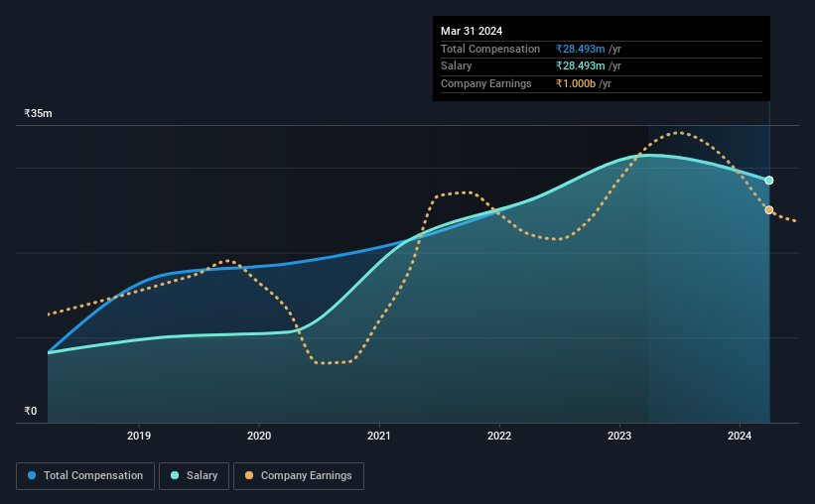Click the 2020 x-axis label
The width and height of the screenshot is (815, 504).
(x=259, y=436)
